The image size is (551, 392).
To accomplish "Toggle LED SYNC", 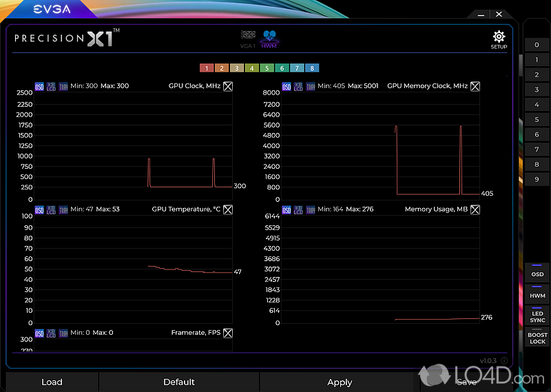I will coord(537,315).
